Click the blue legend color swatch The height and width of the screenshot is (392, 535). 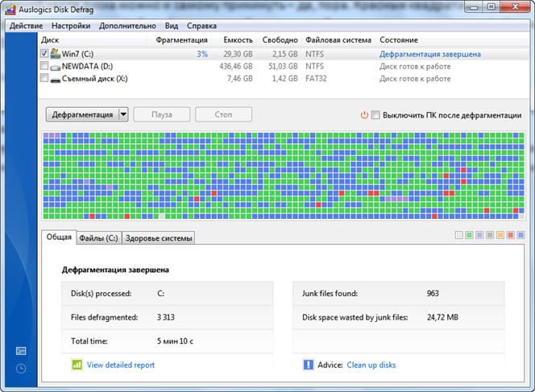coord(520,235)
